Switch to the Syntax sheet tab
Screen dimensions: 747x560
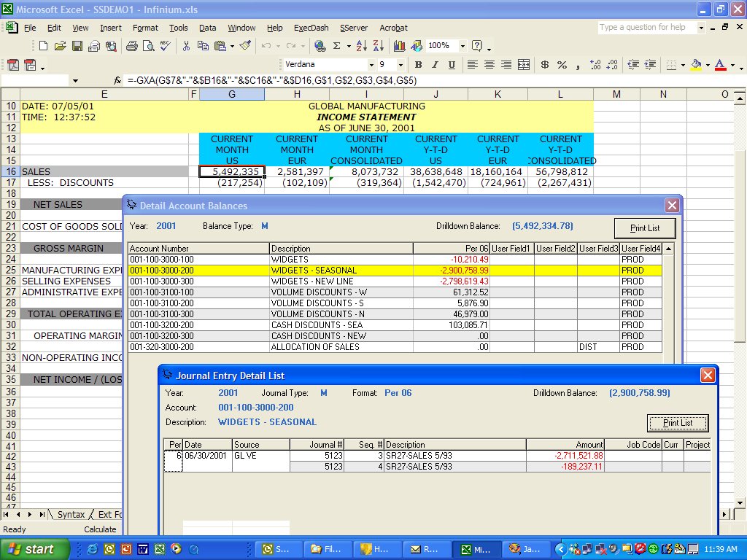[x=71, y=514]
